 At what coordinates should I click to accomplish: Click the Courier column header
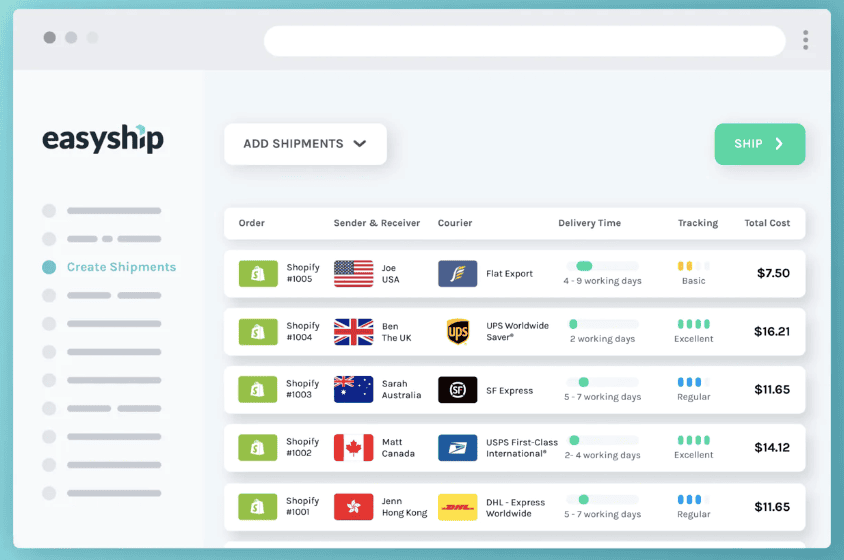tap(454, 223)
